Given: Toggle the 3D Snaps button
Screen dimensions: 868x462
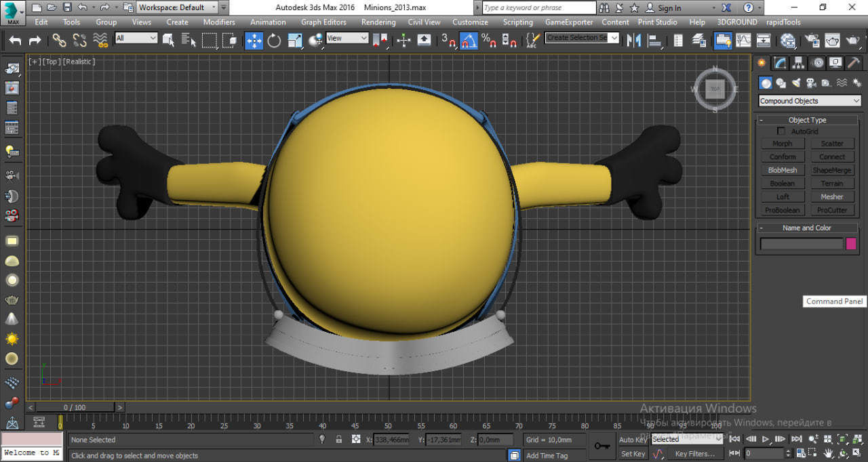Looking at the screenshot, I should [x=448, y=41].
